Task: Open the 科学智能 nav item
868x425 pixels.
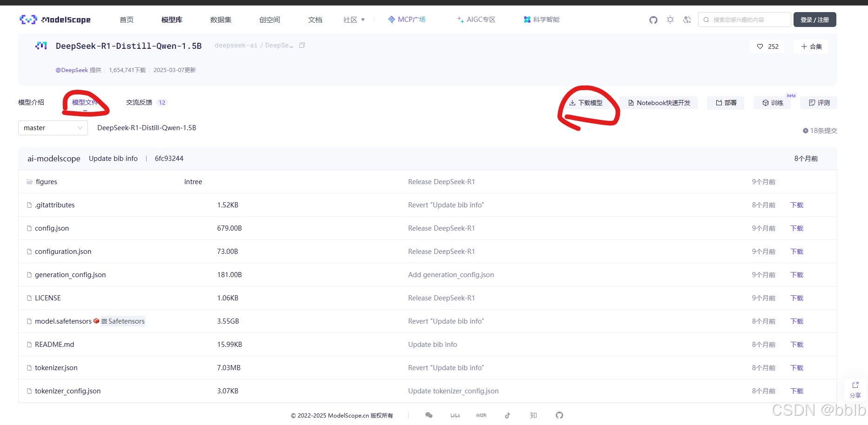Action: [x=542, y=20]
